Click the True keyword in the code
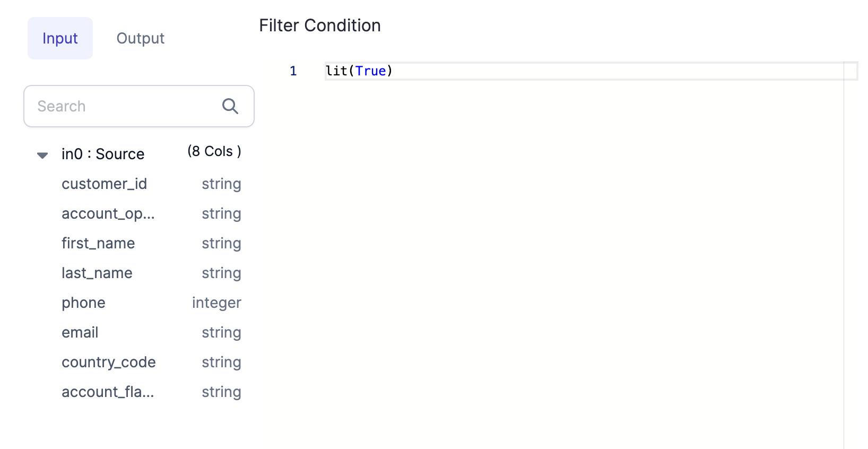Screen dimensions: 868x449 click(x=370, y=71)
